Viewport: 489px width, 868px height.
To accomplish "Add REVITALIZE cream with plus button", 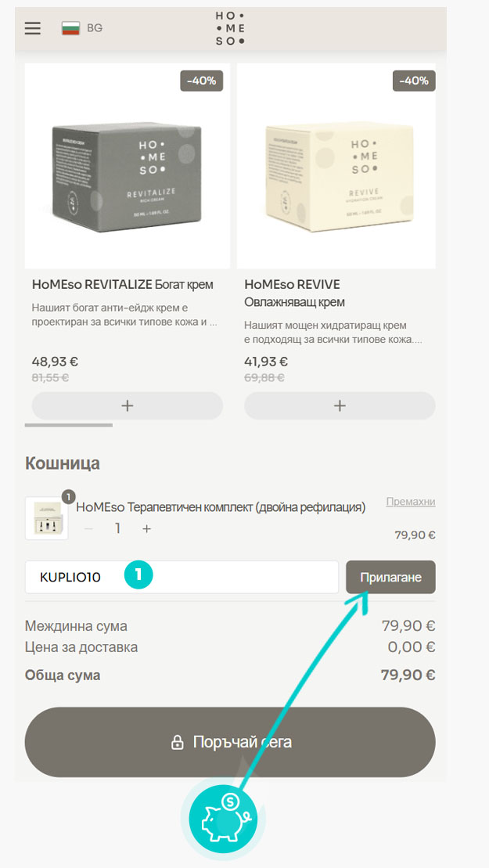I will tap(128, 405).
